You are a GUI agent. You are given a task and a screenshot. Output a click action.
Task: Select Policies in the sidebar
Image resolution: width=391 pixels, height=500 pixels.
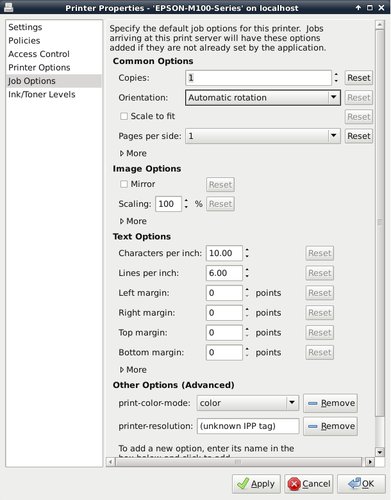point(24,41)
